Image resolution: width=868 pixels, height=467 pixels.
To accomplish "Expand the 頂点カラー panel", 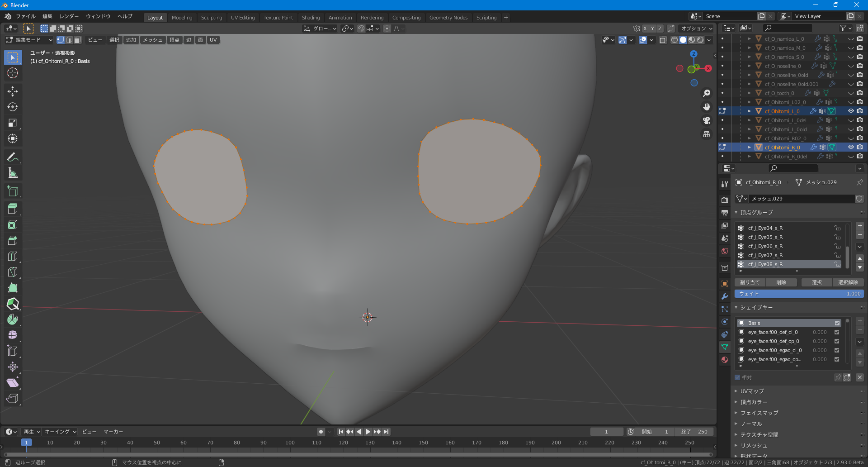I will point(754,402).
